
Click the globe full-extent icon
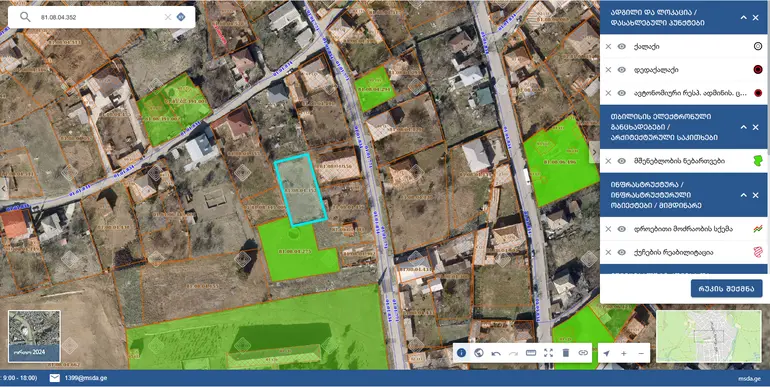click(x=479, y=353)
